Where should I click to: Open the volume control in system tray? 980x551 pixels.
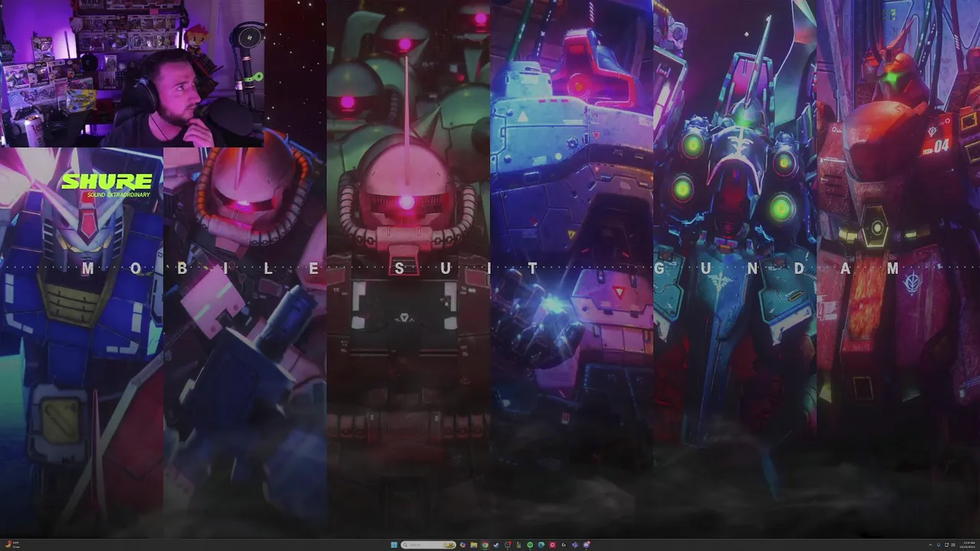(x=953, y=545)
